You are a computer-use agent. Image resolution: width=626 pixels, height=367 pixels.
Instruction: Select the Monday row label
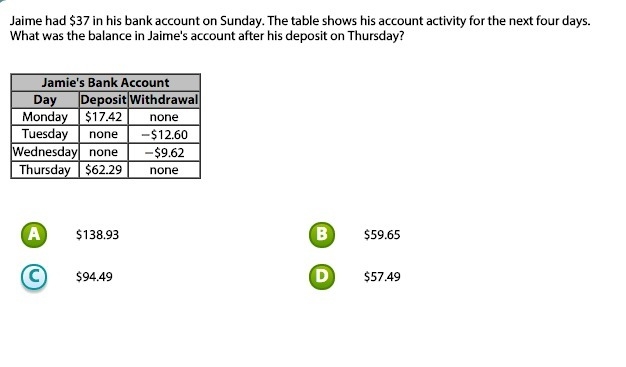tap(45, 117)
